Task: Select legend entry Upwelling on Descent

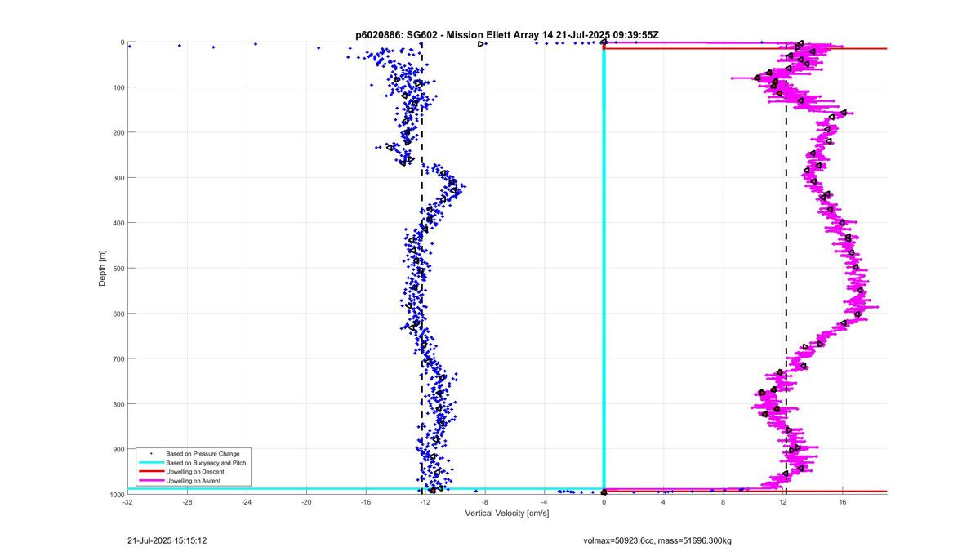Action: click(194, 472)
